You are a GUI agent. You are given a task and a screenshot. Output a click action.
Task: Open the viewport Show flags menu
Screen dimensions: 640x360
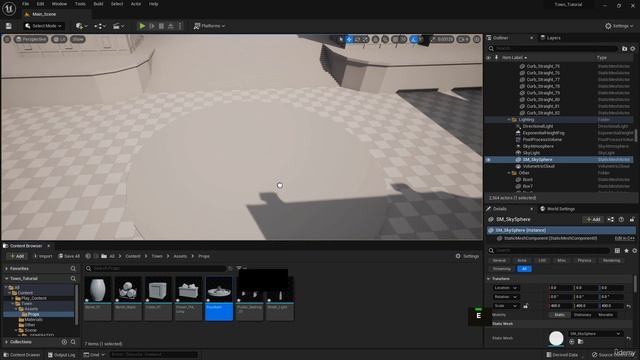78,39
